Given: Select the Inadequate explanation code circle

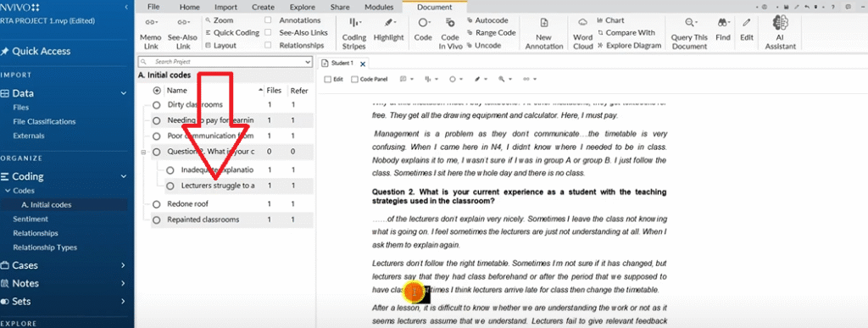Looking at the screenshot, I should [x=170, y=170].
